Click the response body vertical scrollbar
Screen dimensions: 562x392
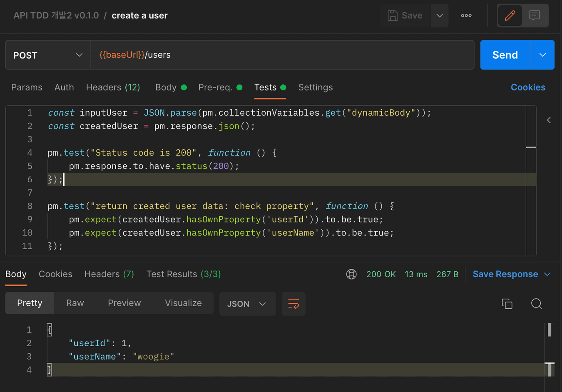(x=550, y=330)
